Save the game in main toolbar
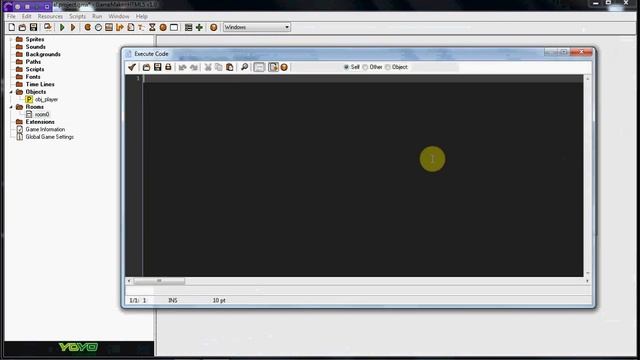This screenshot has width=640, height=360. pyautogui.click(x=33, y=27)
